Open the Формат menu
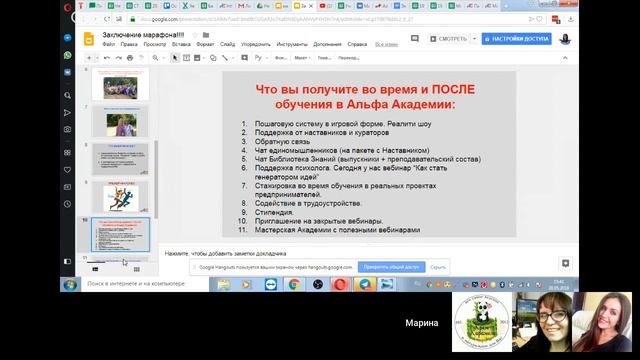The width and height of the screenshot is (640, 360). click(205, 44)
